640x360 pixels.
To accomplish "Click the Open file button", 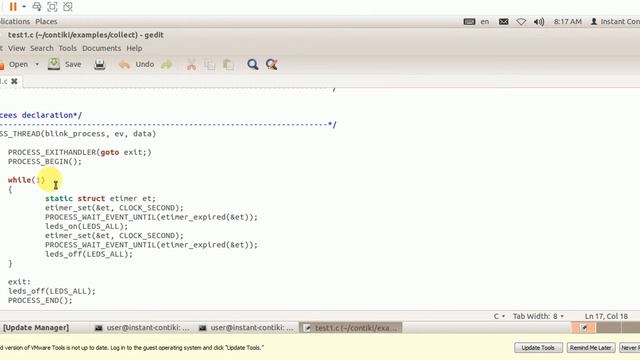I will click(x=15, y=64).
